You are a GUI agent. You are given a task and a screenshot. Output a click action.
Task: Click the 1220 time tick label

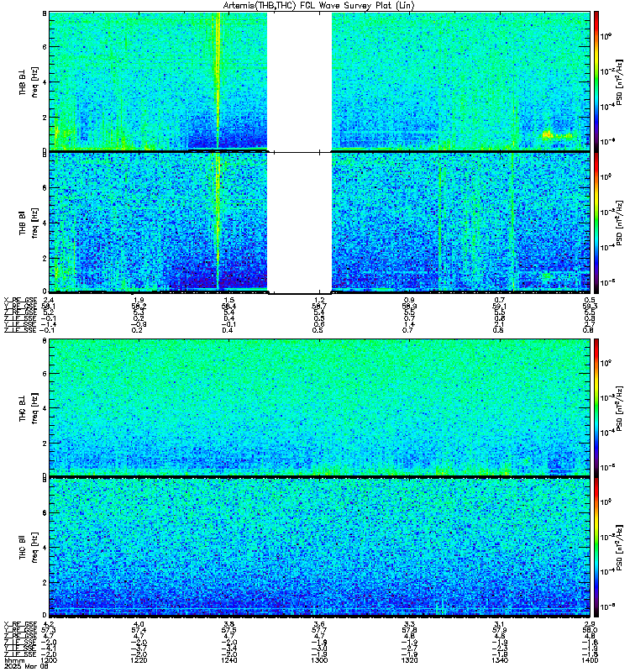pyautogui.click(x=139, y=660)
